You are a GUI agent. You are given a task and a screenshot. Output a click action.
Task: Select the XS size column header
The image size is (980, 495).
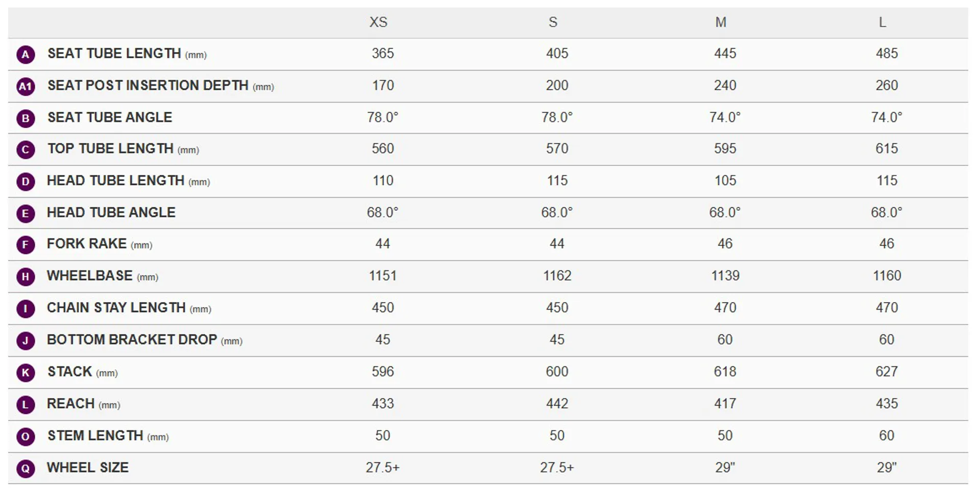pyautogui.click(x=378, y=22)
